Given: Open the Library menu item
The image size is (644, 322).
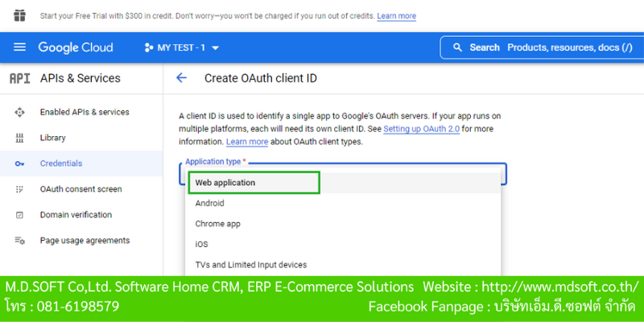Looking at the screenshot, I should point(81,138).
